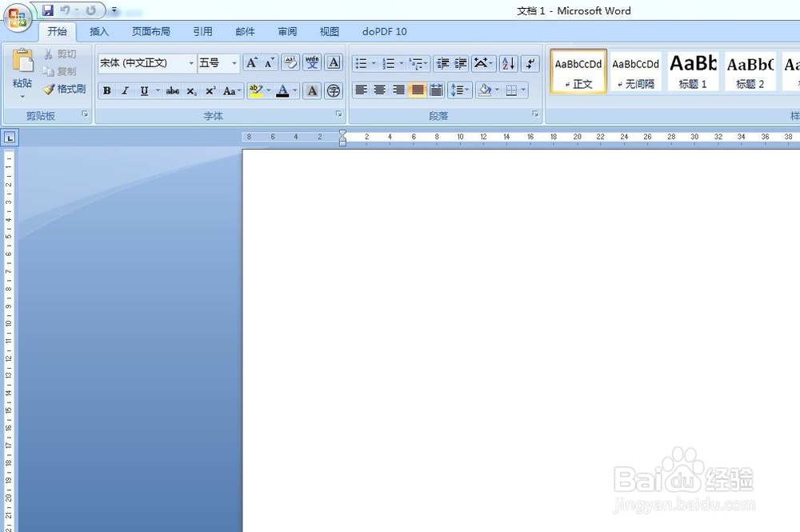This screenshot has height=532, width=800.
Task: Click the 剪切 cut button
Action: 60,54
